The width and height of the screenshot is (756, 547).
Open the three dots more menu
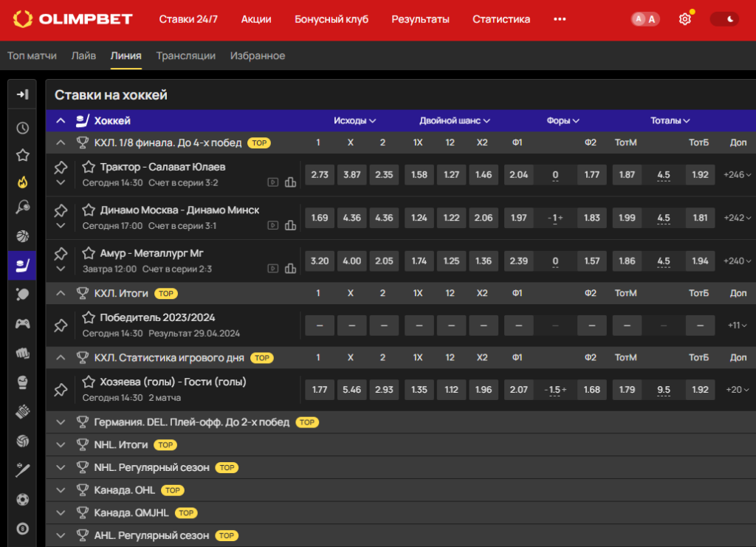click(x=560, y=19)
